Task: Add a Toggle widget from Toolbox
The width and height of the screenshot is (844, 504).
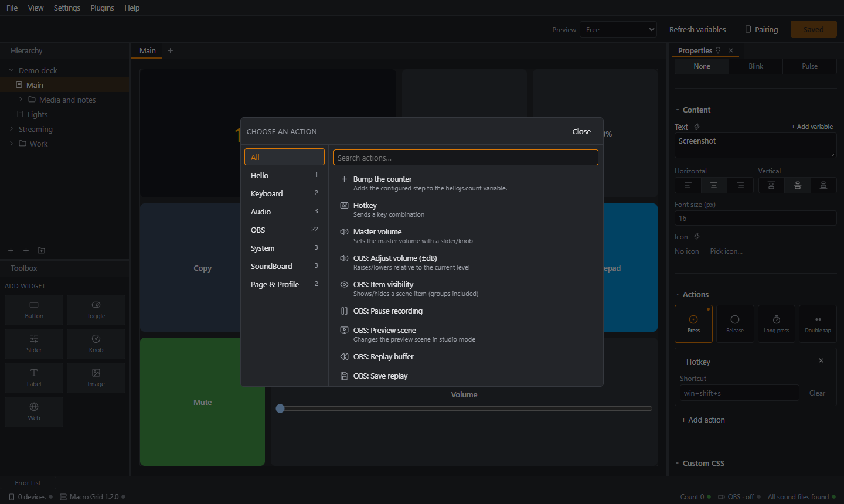Action: [x=96, y=310]
